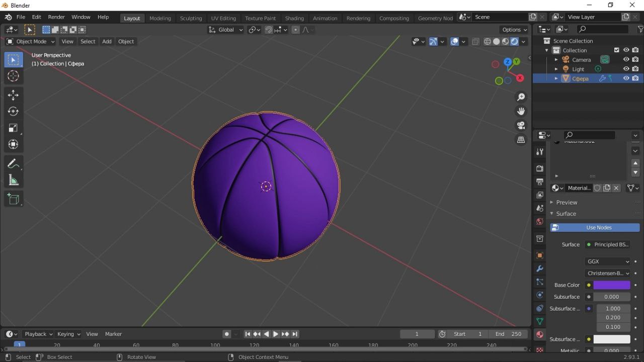Switch to rendered viewport shading
The height and width of the screenshot is (362, 644).
click(x=515, y=42)
